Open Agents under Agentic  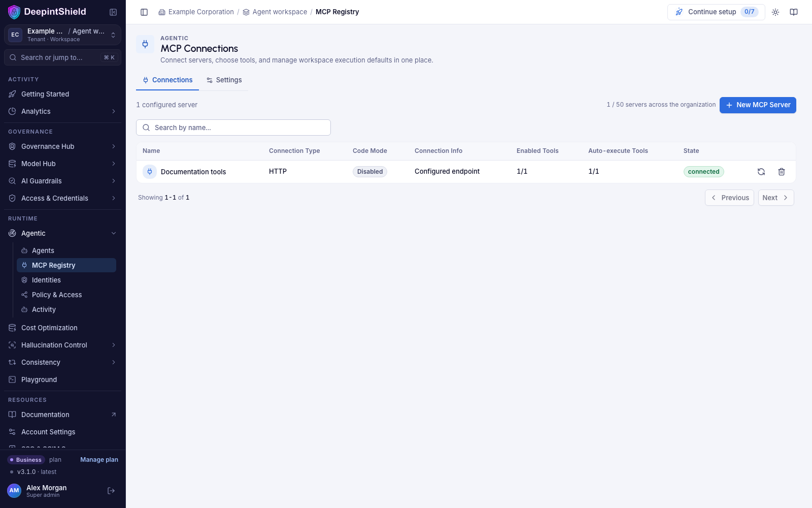66,250
